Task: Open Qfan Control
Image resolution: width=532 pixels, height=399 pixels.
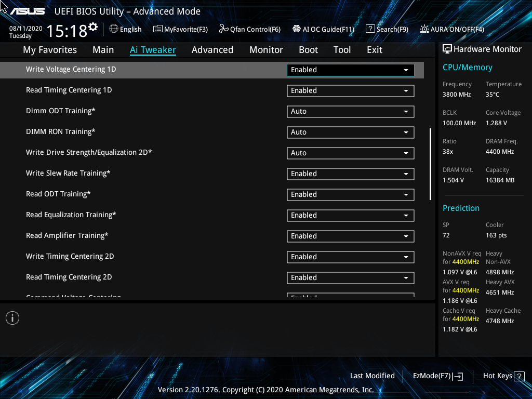Action: [x=249, y=29]
